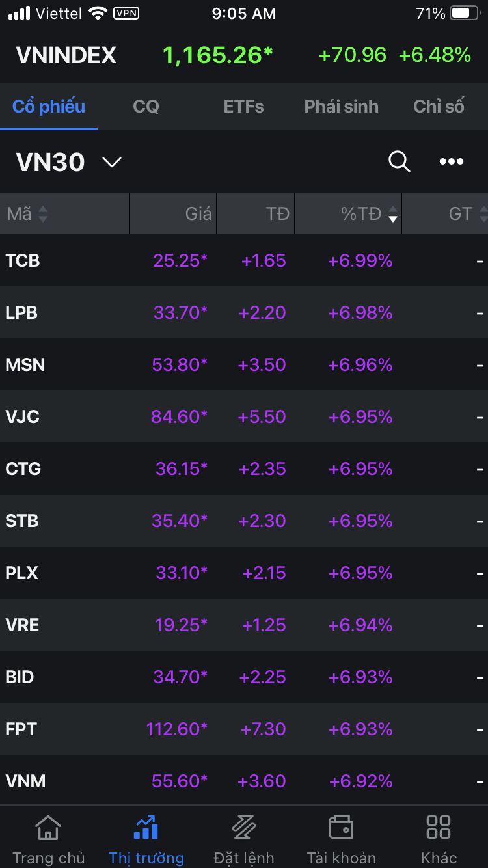
Task: Toggle GT column sort arrows
Action: coord(483,213)
